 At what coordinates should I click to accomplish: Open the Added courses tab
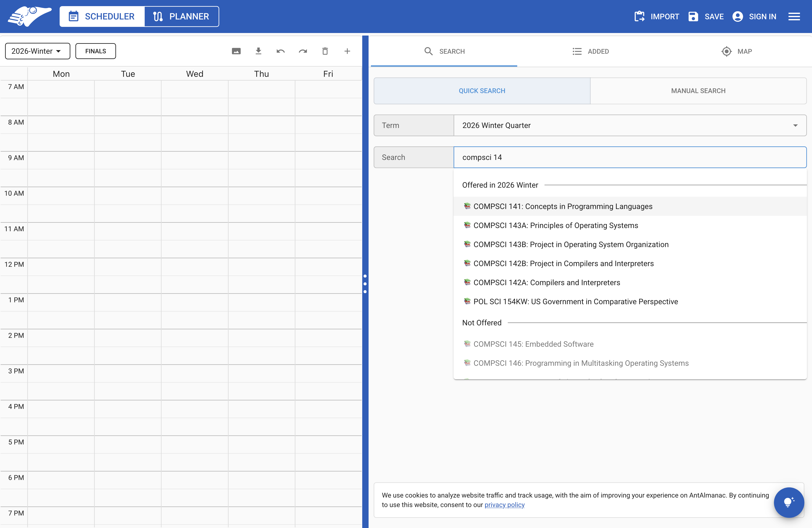[x=591, y=51]
